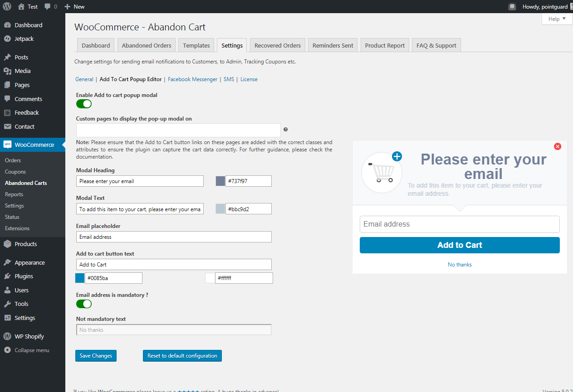Image resolution: width=573 pixels, height=392 pixels.
Task: Click the notification icon beside Howdy
Action: (x=512, y=7)
